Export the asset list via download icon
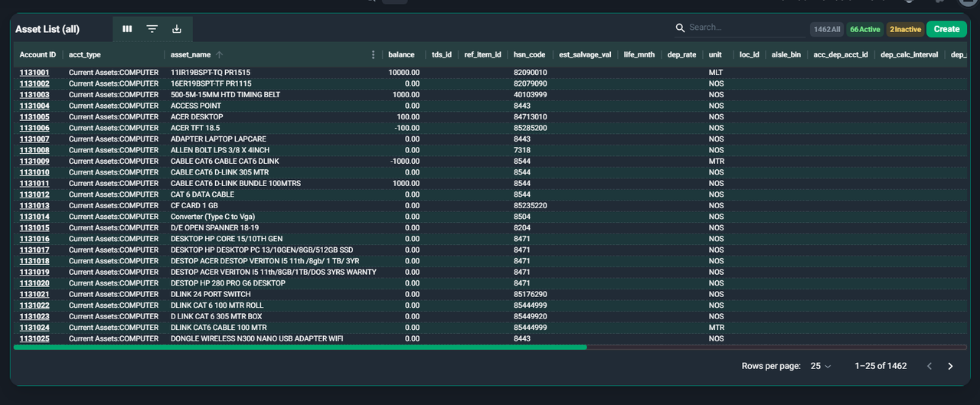Screen dimensions: 980x405 177,29
